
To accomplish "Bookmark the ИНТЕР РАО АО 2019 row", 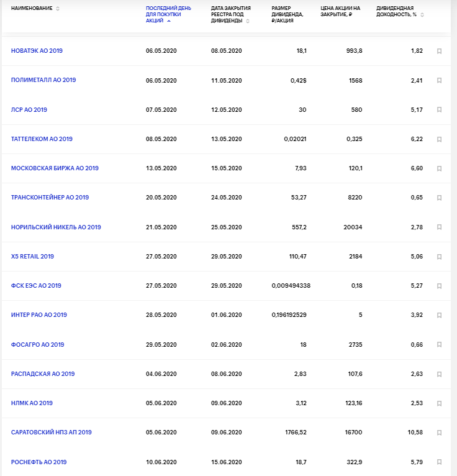I will [x=439, y=315].
